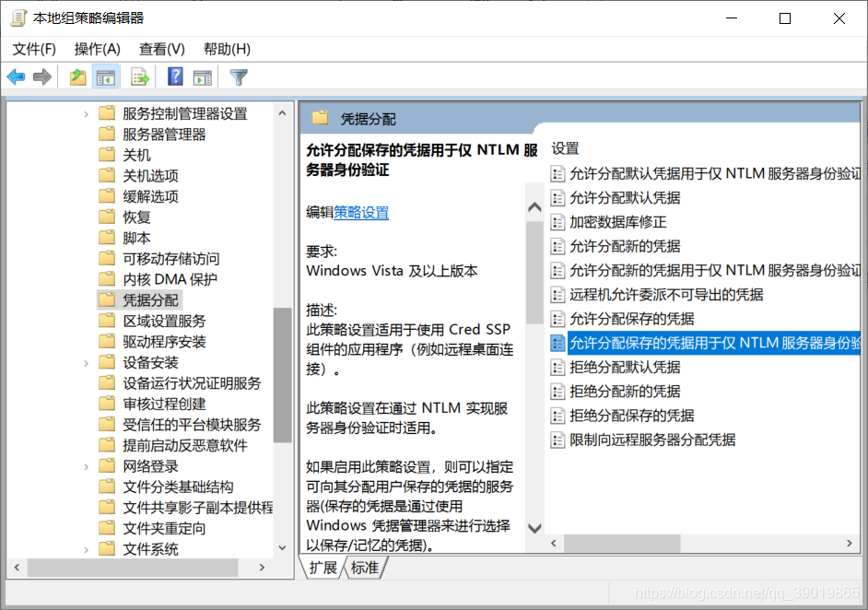
Task: Select 允许分配默认凭据用于仅 NTLM 服务器身份验证 policy
Action: point(706,174)
